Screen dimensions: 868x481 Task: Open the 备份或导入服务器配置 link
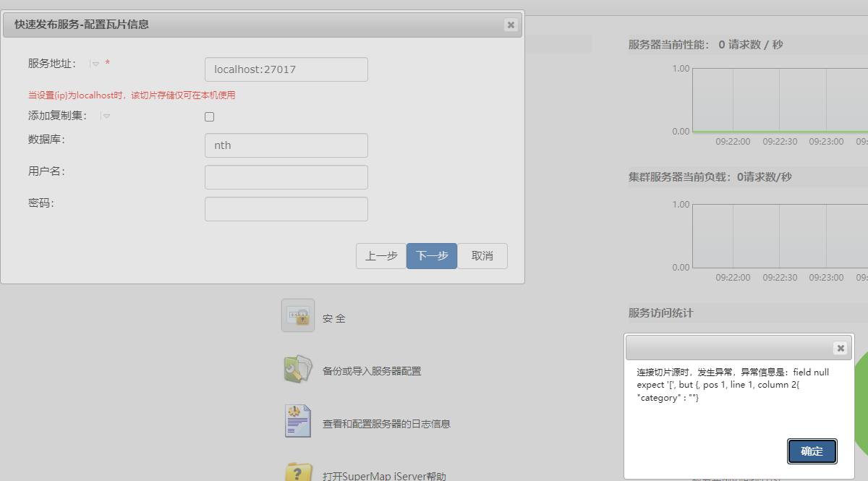(372, 371)
